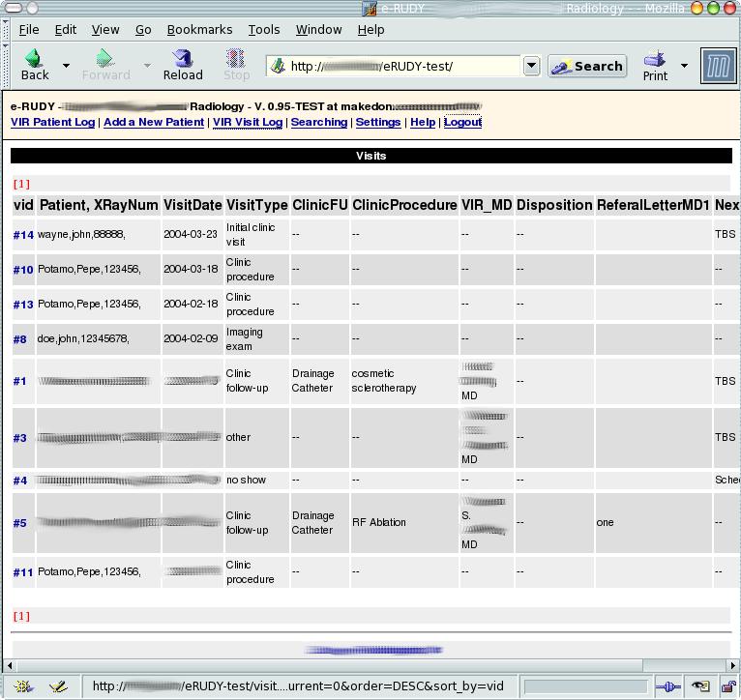Image resolution: width=741 pixels, height=700 pixels.
Task: Open visit #1 link
Action: [20, 381]
